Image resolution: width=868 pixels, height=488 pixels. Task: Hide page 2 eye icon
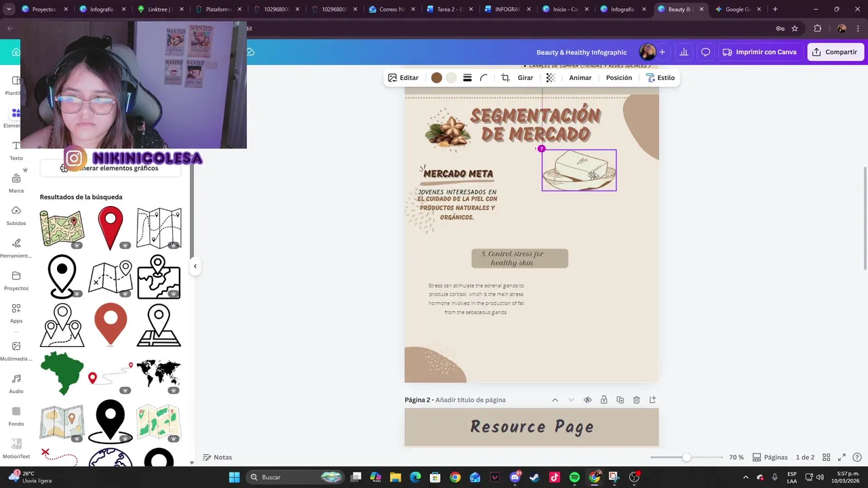coord(587,400)
